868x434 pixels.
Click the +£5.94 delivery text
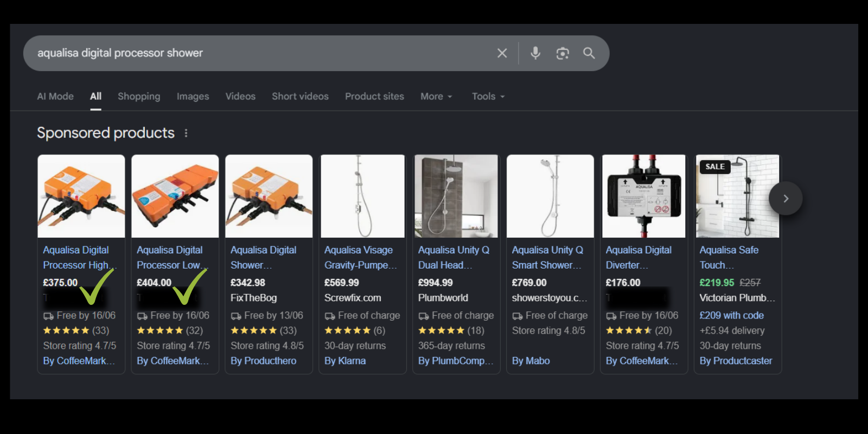coord(732,330)
